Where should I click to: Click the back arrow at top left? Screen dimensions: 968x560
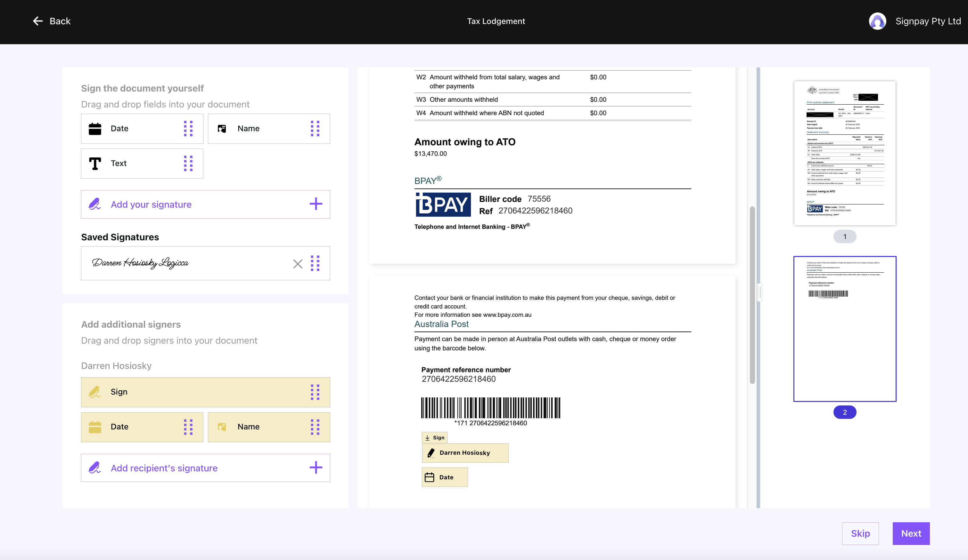(38, 21)
